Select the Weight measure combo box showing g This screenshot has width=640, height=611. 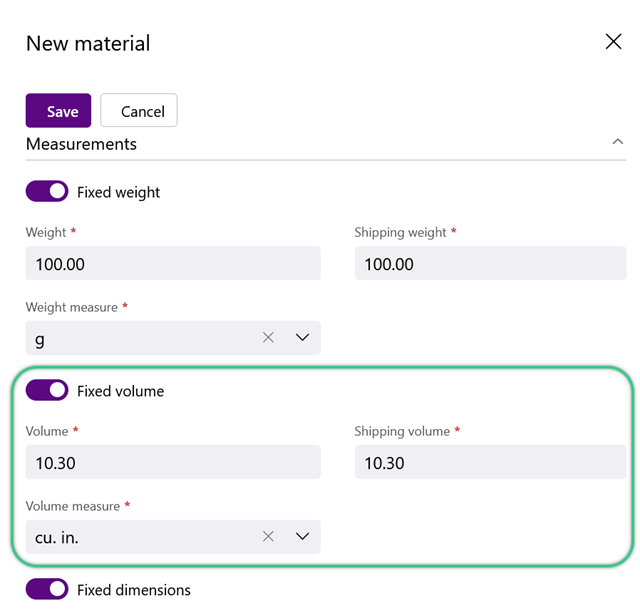[173, 338]
